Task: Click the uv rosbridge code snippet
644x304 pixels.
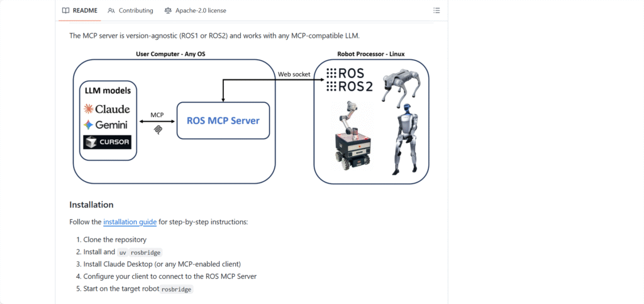Action: click(140, 252)
